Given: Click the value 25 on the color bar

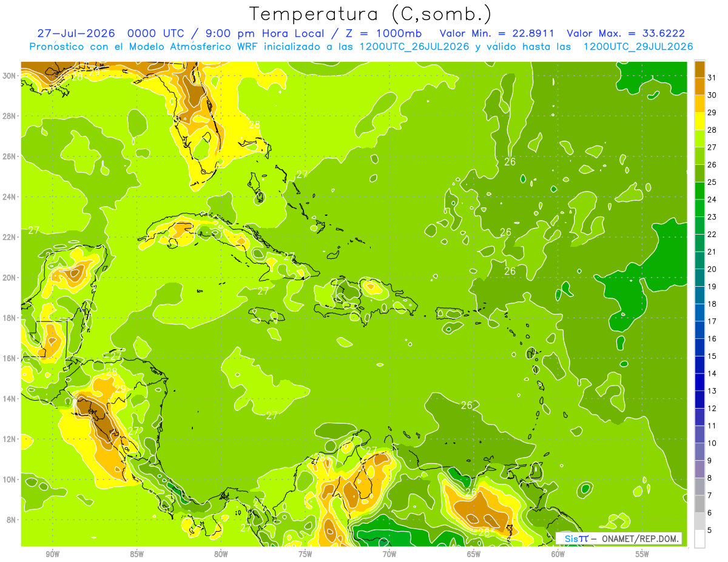Looking at the screenshot, I should (712, 182).
